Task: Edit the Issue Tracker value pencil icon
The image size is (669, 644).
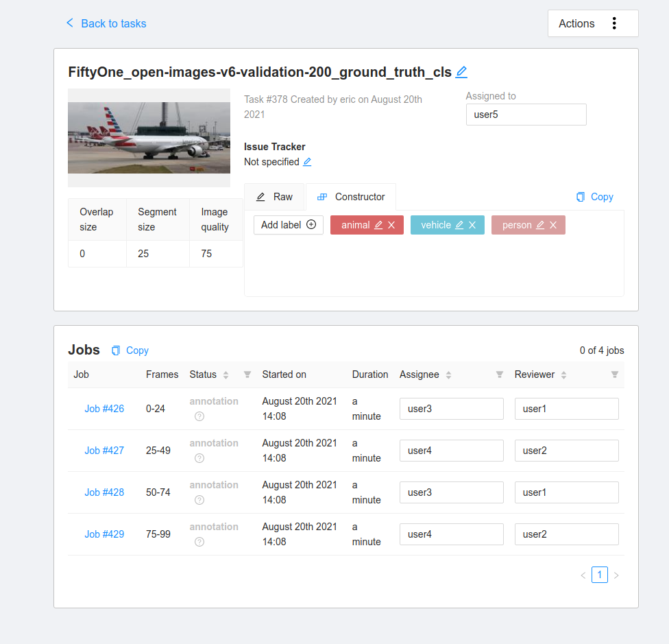Action: (307, 162)
